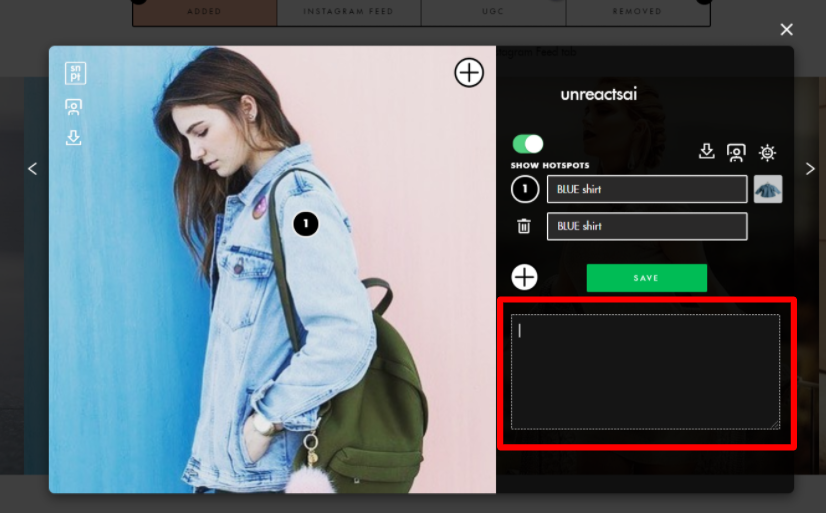
Task: Go to previous image with left arrow
Action: click(33, 169)
